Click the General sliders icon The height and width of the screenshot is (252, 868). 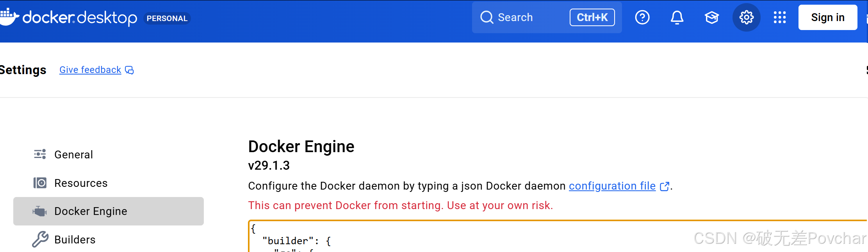pos(40,154)
